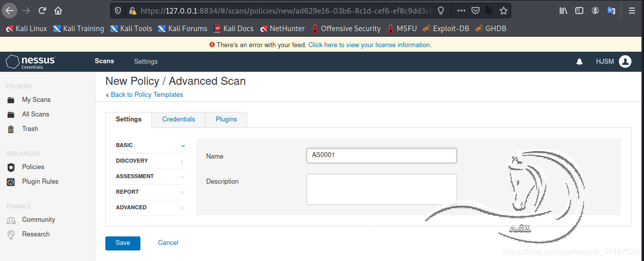The height and width of the screenshot is (261, 644).
Task: Open GHDB bookmark
Action: point(491,29)
